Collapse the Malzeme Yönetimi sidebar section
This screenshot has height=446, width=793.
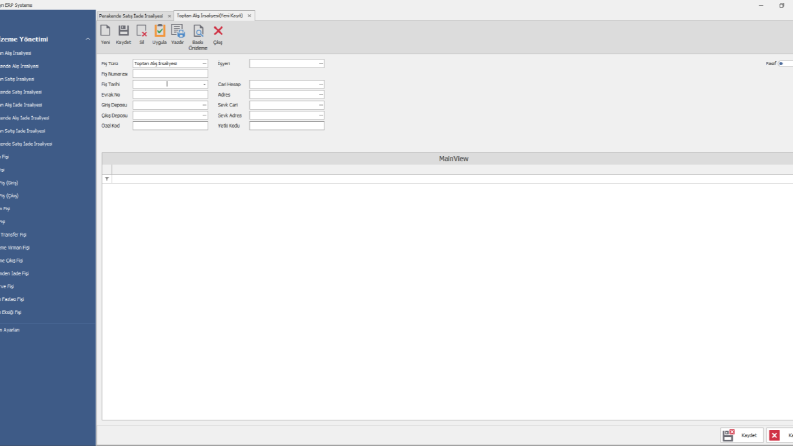[x=87, y=39]
